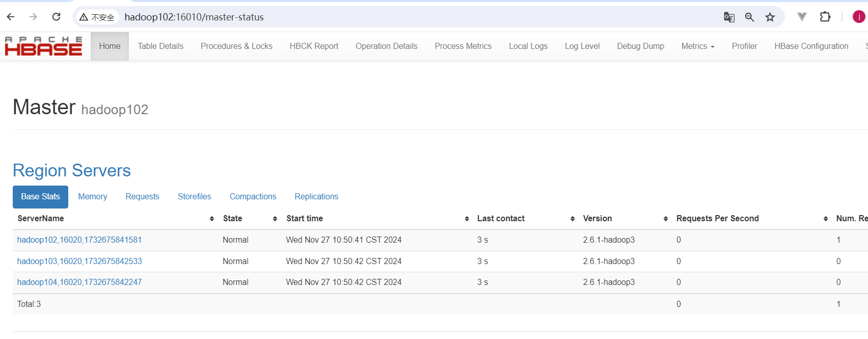Bookmark this page with the star icon
868x339 pixels.
pos(770,17)
